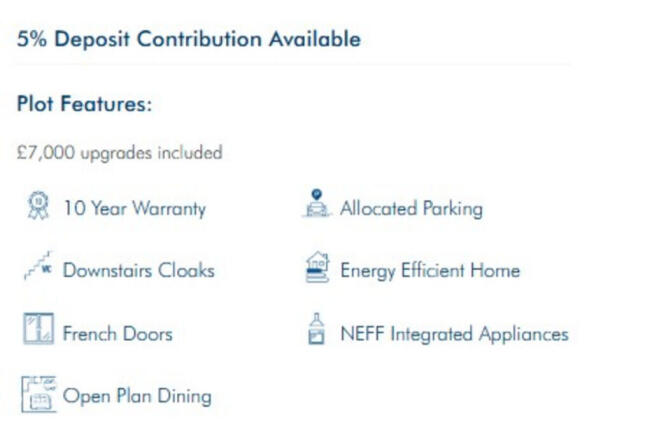Select the Allocated Parking label
Image resolution: width=652 pixels, height=437 pixels.
pyautogui.click(x=412, y=208)
